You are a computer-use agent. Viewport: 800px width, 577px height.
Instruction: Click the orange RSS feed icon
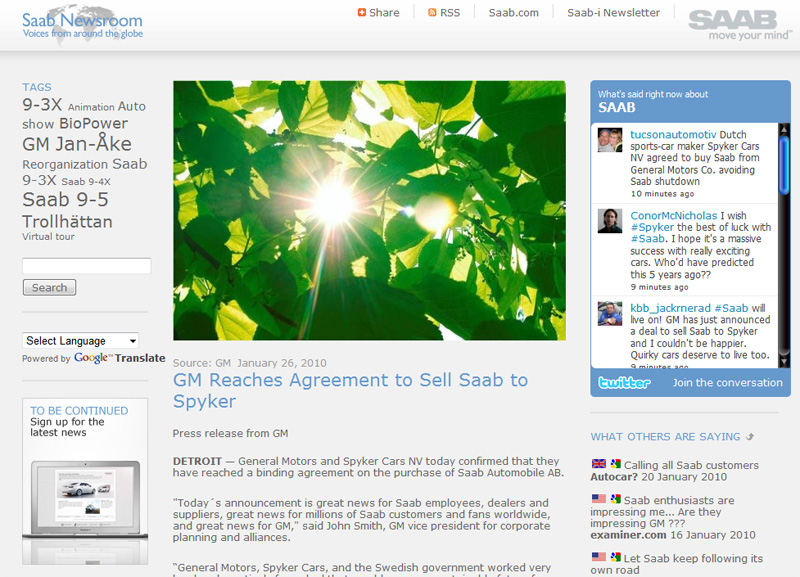click(432, 13)
